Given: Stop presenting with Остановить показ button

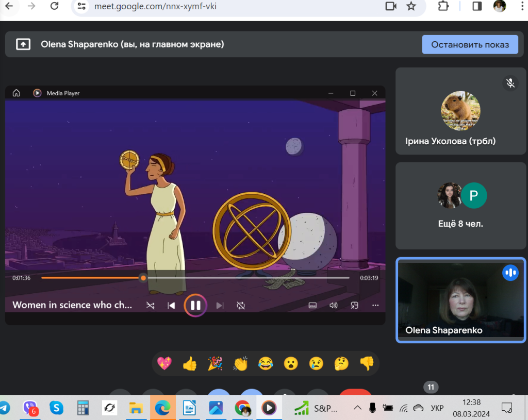Looking at the screenshot, I should (470, 44).
